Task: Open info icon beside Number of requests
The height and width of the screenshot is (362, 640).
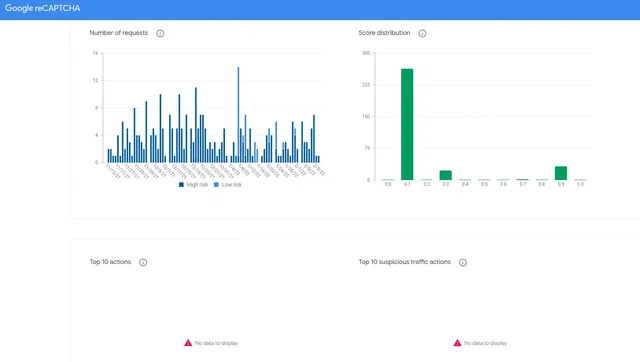Action: (160, 33)
